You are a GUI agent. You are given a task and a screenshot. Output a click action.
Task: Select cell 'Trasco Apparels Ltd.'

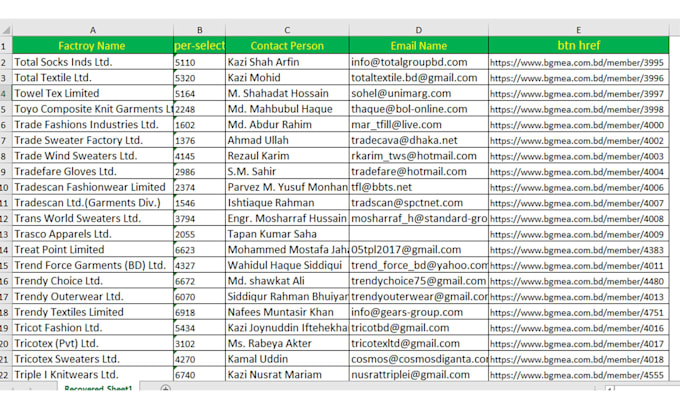pos(92,234)
